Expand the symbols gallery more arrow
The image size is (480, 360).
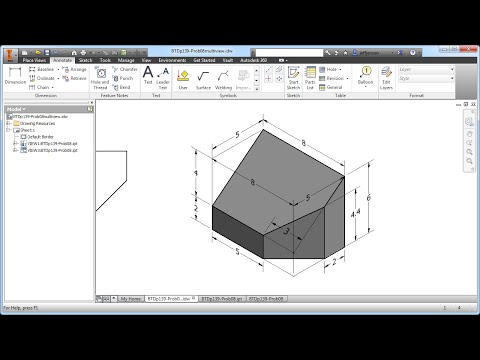[x=257, y=89]
